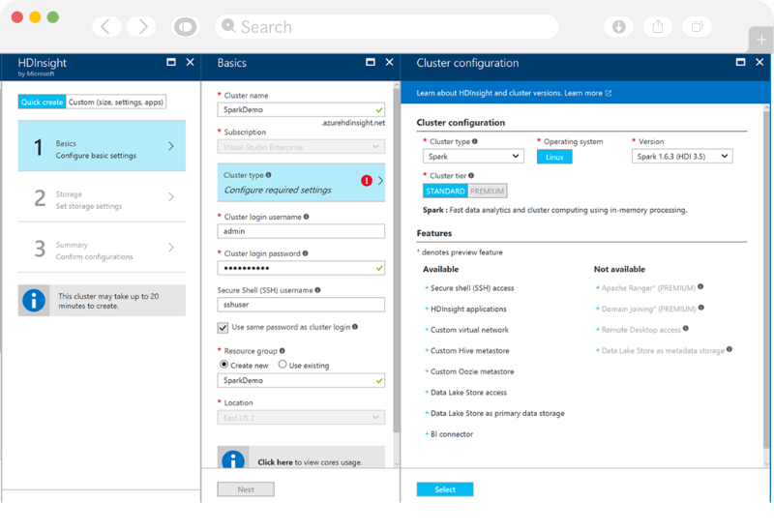Select Linux operating system
The width and height of the screenshot is (774, 532).
click(x=554, y=157)
